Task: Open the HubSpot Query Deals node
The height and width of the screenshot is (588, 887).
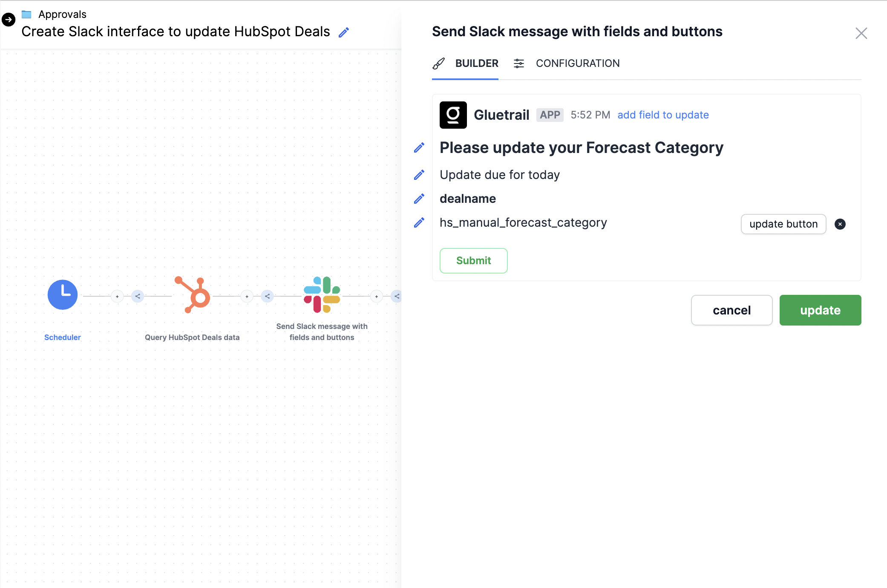Action: pyautogui.click(x=193, y=295)
